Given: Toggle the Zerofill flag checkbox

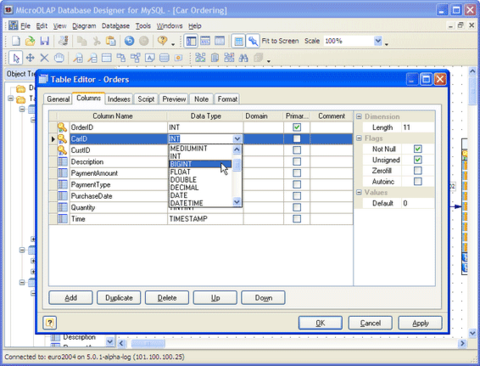Looking at the screenshot, I should click(x=418, y=171).
